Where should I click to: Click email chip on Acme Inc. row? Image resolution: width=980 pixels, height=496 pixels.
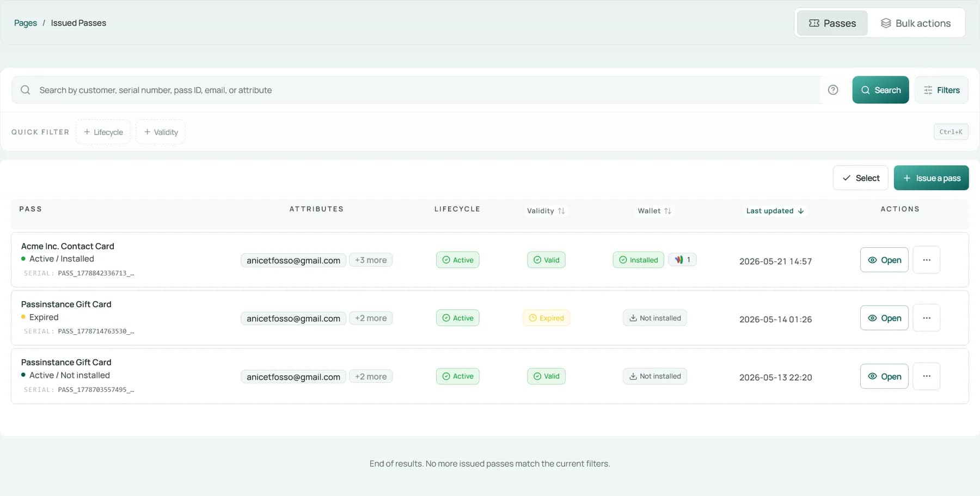[293, 260]
